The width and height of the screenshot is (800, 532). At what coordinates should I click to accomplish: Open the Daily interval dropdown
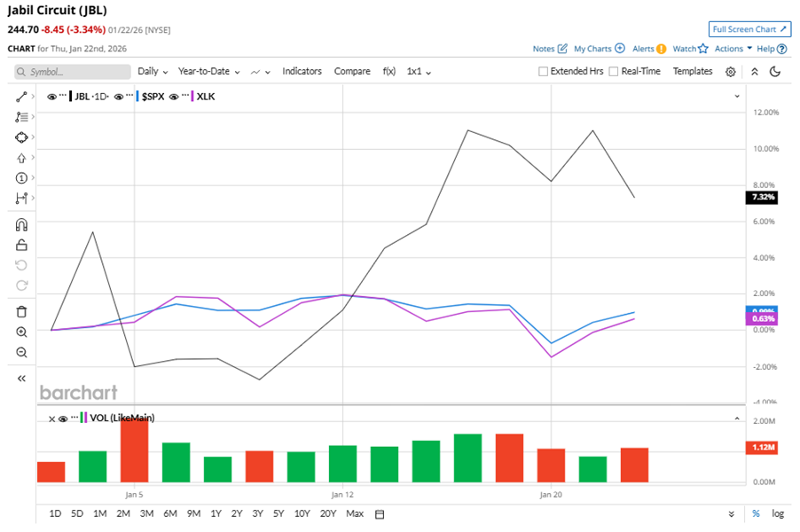(x=153, y=72)
